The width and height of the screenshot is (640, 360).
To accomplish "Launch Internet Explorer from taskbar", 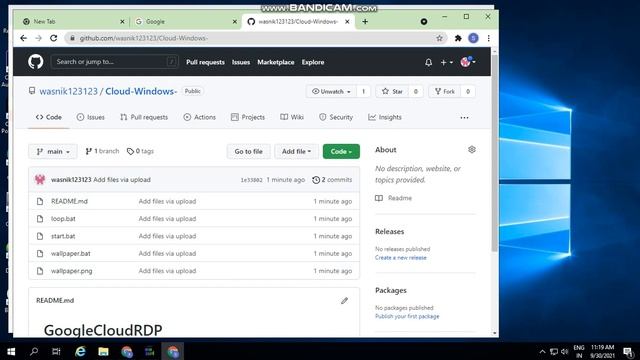I will click(x=80, y=351).
